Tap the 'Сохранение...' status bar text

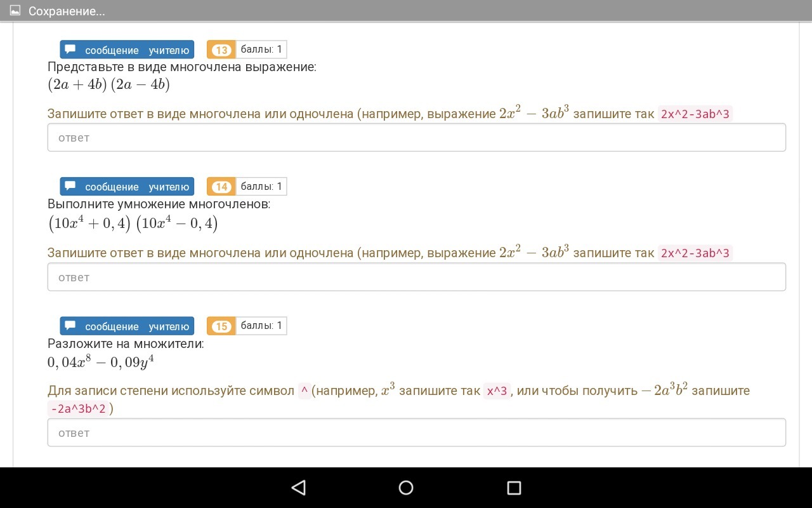[x=67, y=11]
